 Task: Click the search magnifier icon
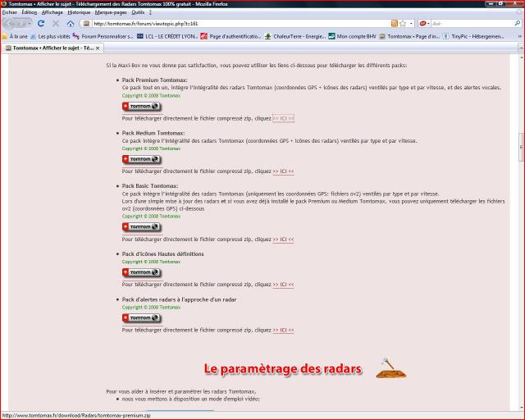518,24
